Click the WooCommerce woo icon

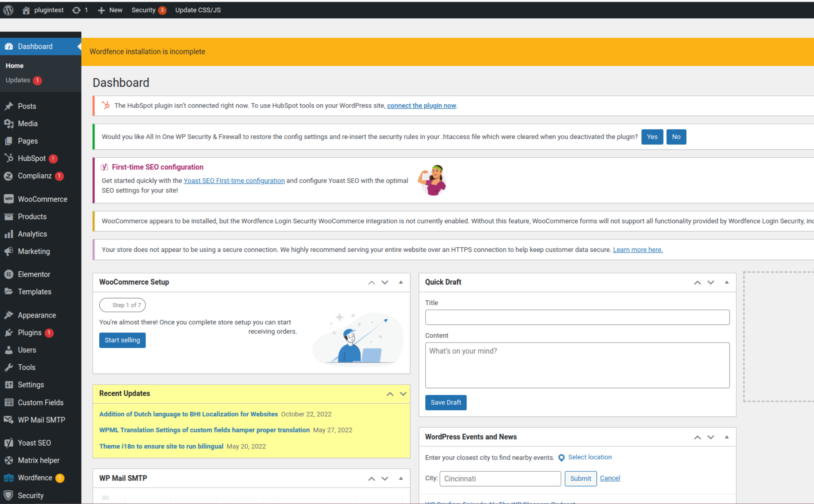[9, 199]
